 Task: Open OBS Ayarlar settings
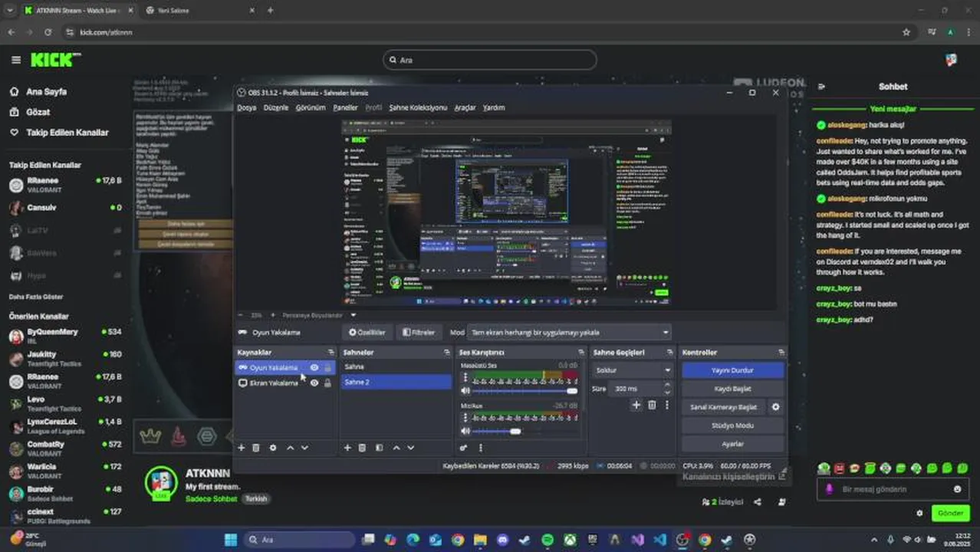(x=732, y=444)
